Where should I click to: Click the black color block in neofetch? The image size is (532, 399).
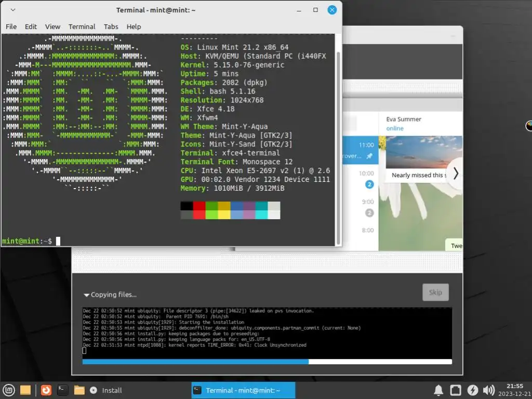tap(187, 206)
